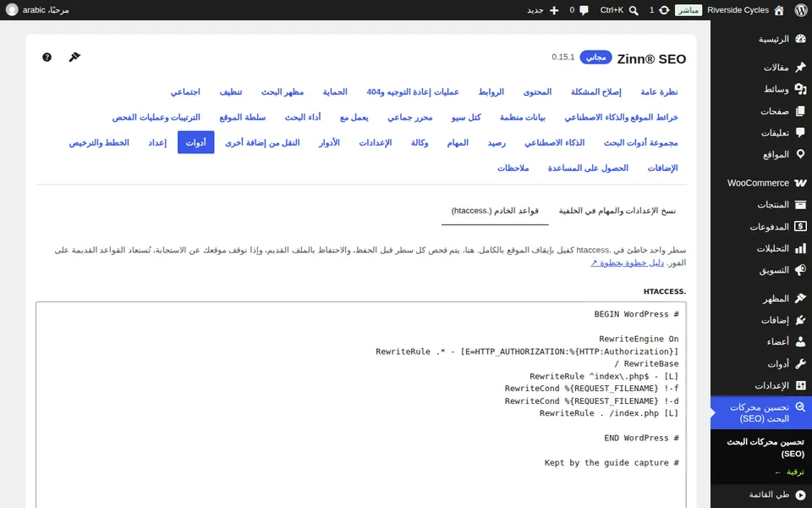Click the الرئيسية dashboard icon
Screen dimensions: 812x508
coord(801,39)
